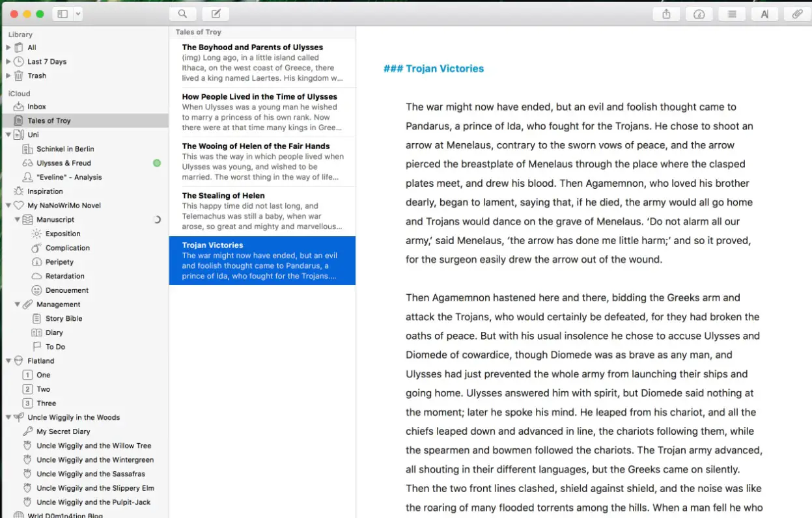Click the heart icon of My NaNoWriMo Novel
This screenshot has width=812, height=518.
[x=19, y=206]
